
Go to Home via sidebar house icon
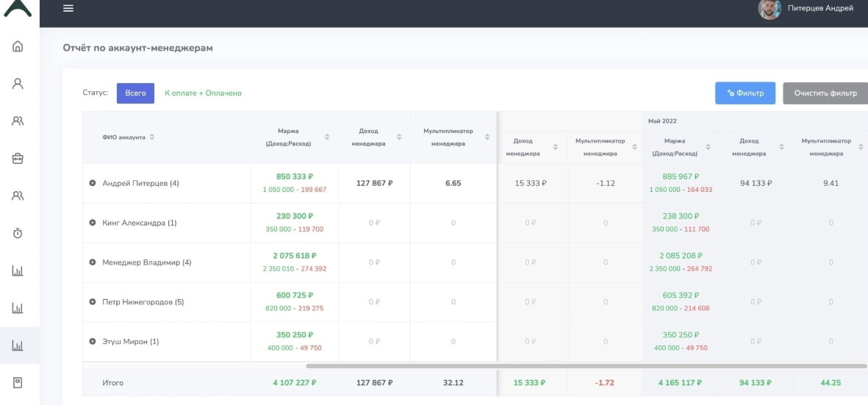click(x=18, y=46)
